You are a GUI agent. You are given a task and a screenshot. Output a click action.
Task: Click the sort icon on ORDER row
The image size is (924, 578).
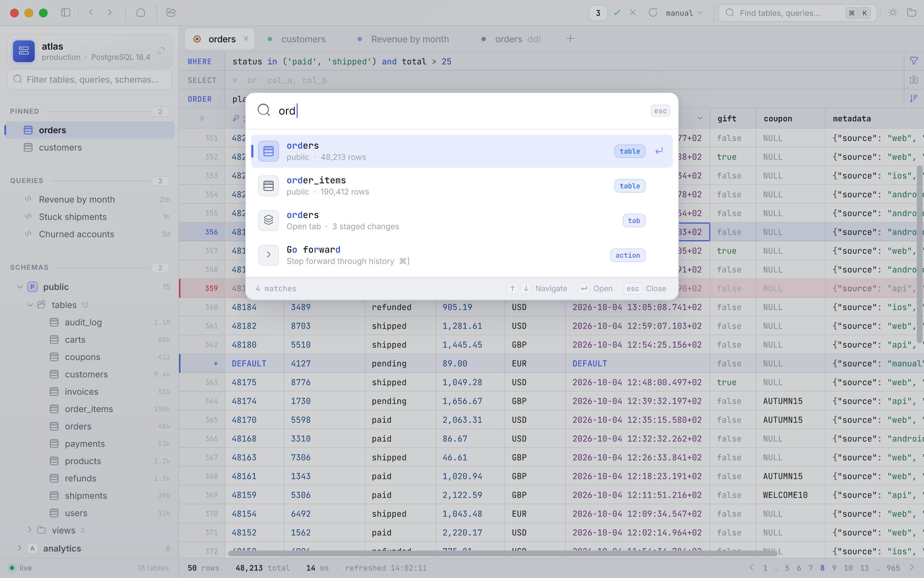point(914,99)
